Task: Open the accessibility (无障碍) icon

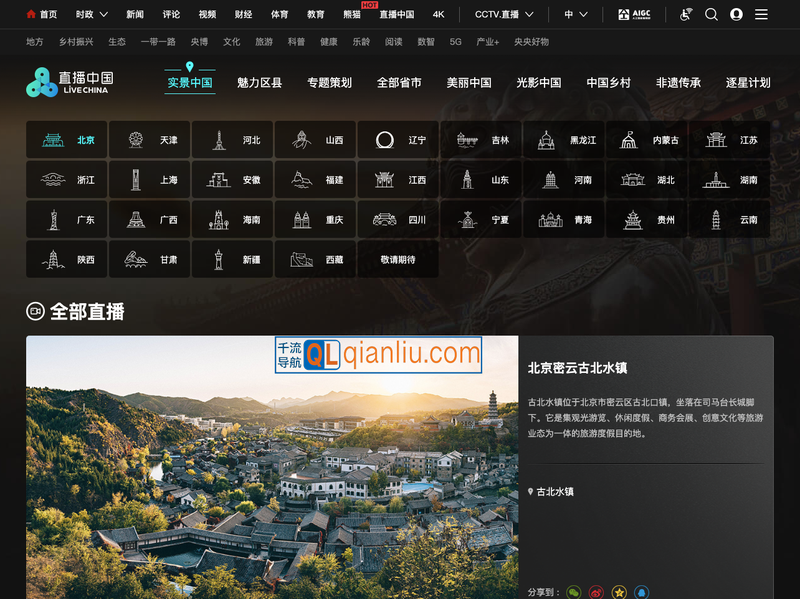Action: point(685,14)
